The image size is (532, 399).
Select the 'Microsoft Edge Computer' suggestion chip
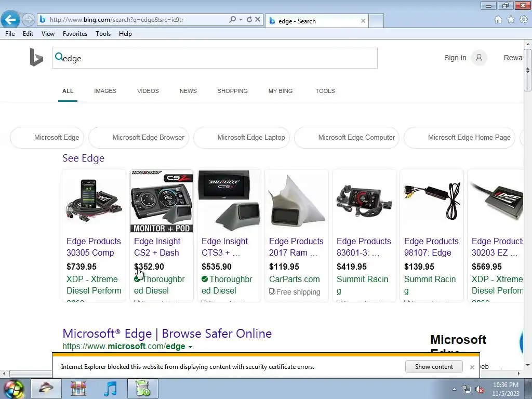click(x=347, y=137)
